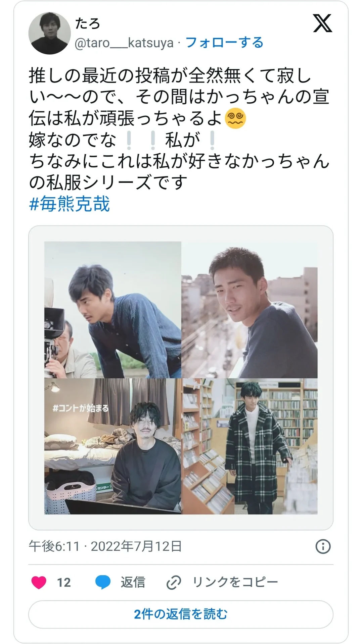View the #コントが始まる bedroom photo
This screenshot has height=644, width=362.
coord(113,446)
